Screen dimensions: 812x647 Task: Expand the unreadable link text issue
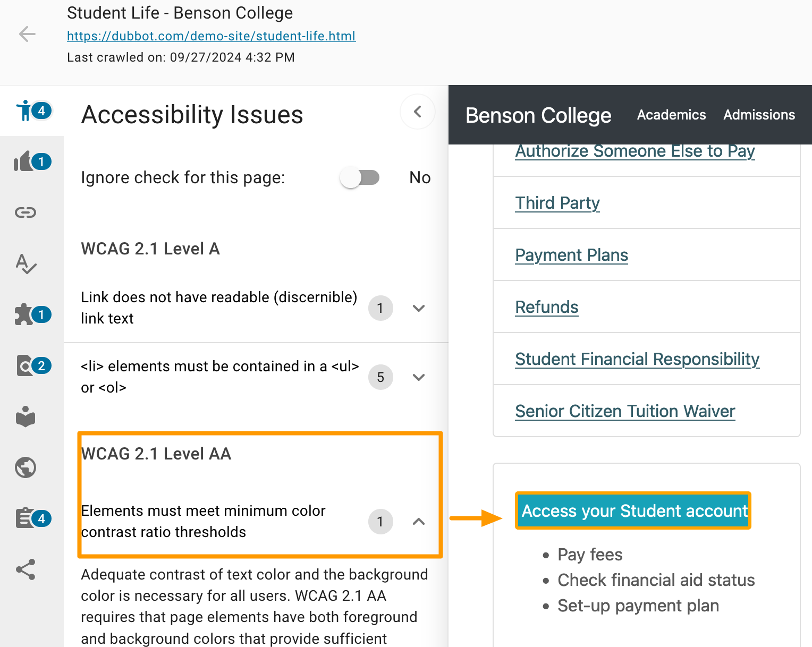click(419, 308)
